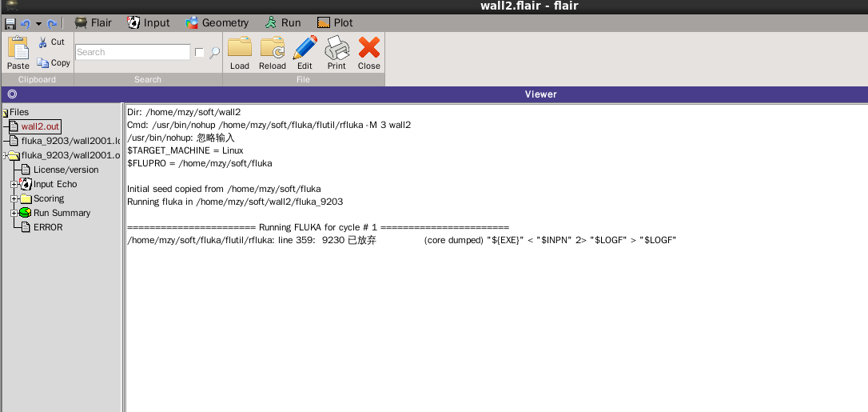
Task: Click the Redo arrow icon
Action: (52, 24)
